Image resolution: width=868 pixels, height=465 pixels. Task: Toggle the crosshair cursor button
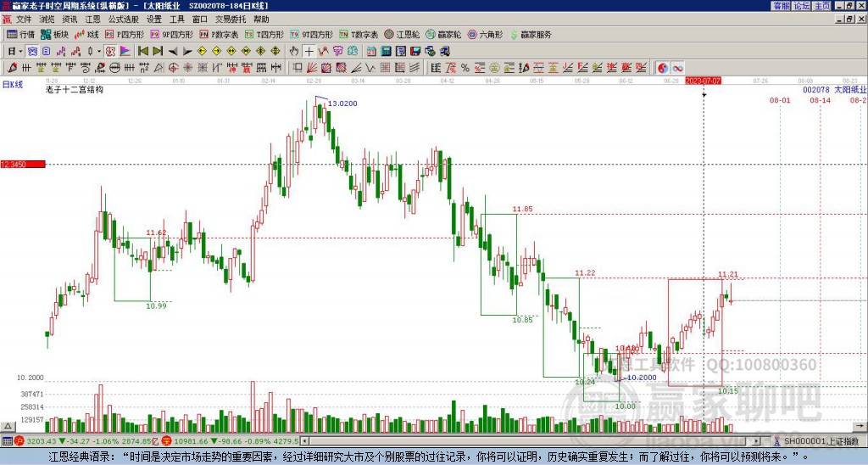coord(309,52)
